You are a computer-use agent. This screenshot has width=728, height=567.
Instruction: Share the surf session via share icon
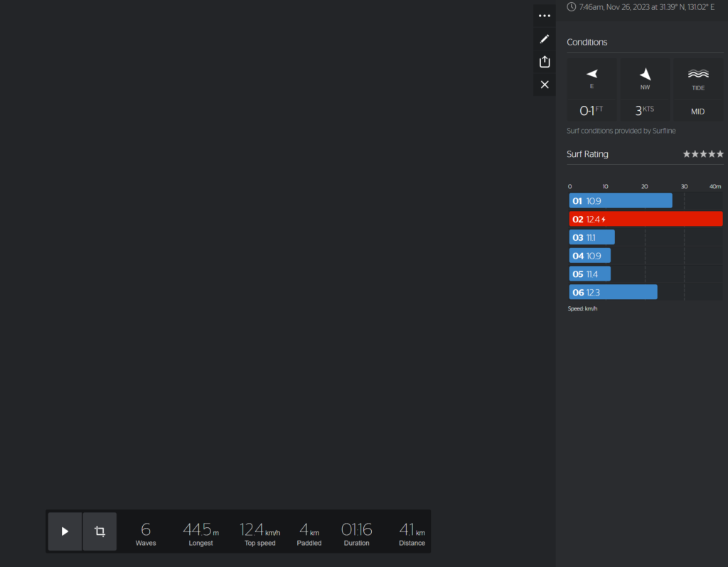click(545, 62)
